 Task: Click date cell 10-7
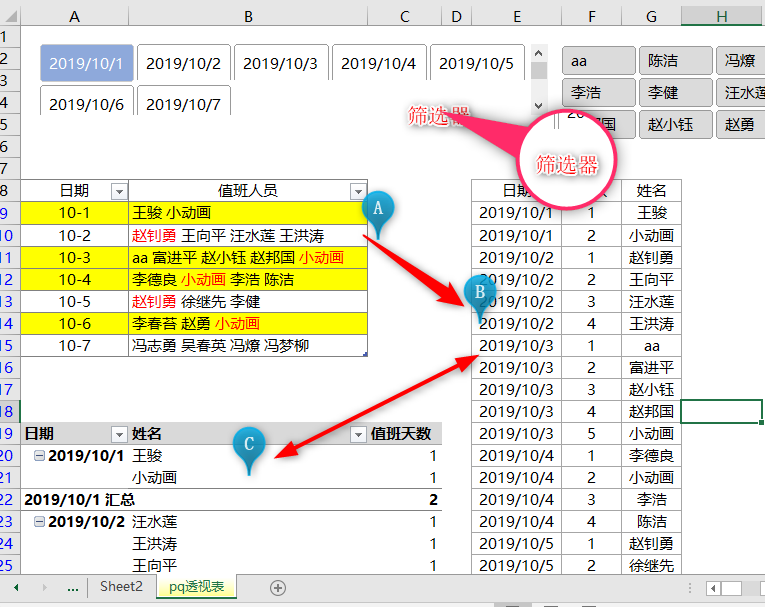[x=74, y=345]
